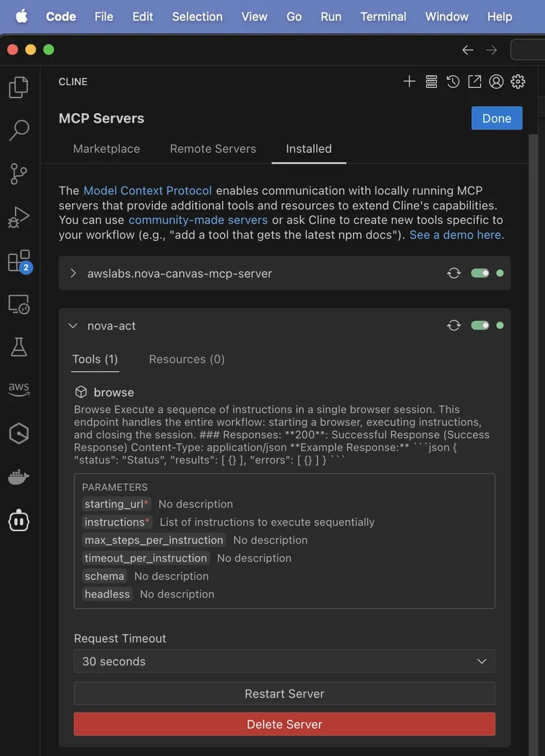Open the Model Context Protocol link
Screen dimensions: 545x756
(x=147, y=191)
